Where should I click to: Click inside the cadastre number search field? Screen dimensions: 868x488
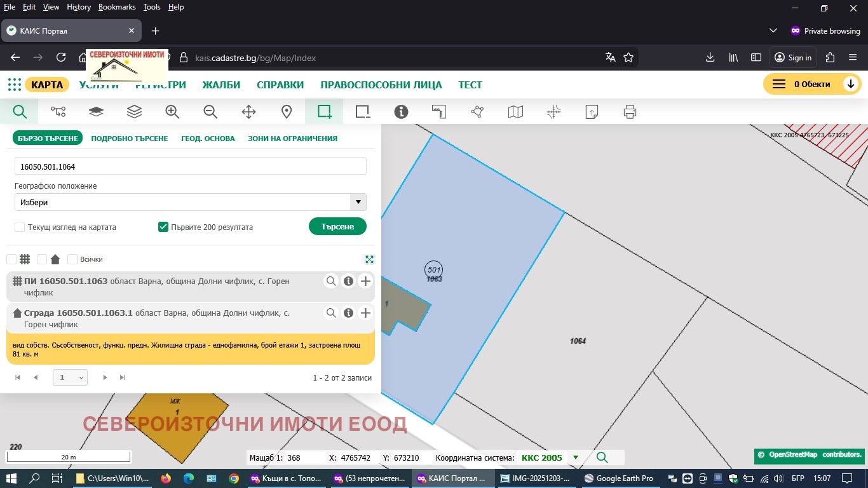(x=191, y=166)
